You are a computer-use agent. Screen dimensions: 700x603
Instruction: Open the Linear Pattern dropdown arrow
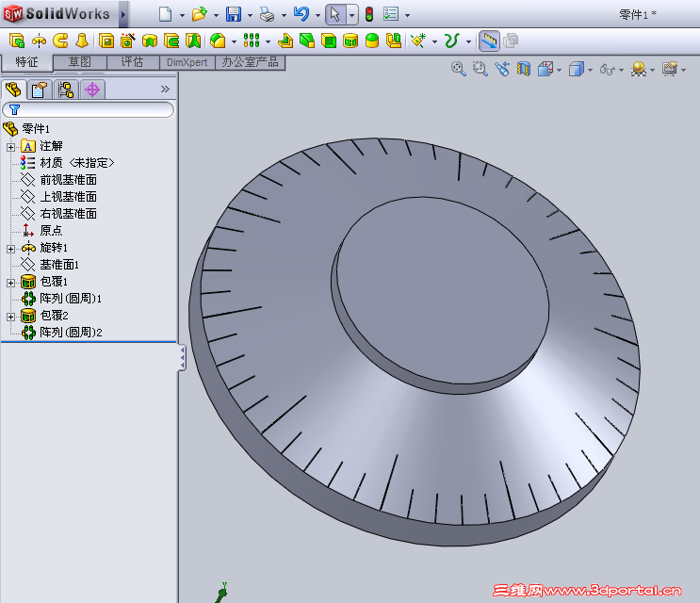click(x=268, y=42)
